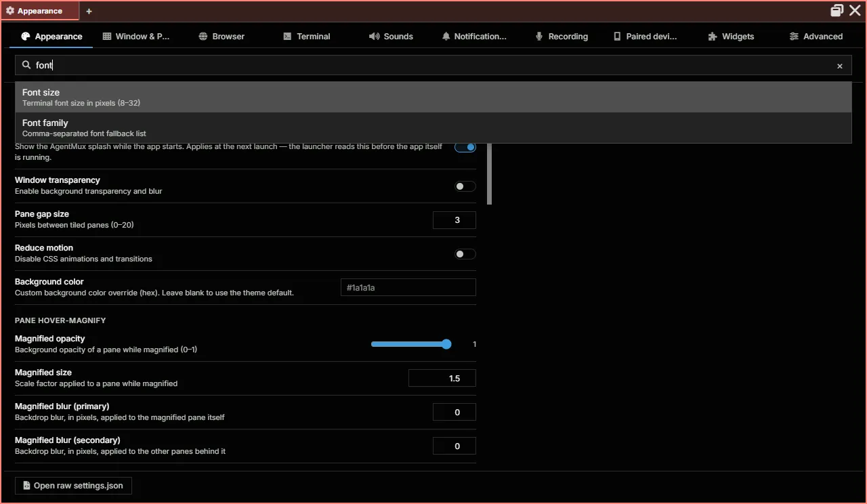Click the gear icon in Appearance window tab
This screenshot has height=504, width=867.
click(x=10, y=11)
